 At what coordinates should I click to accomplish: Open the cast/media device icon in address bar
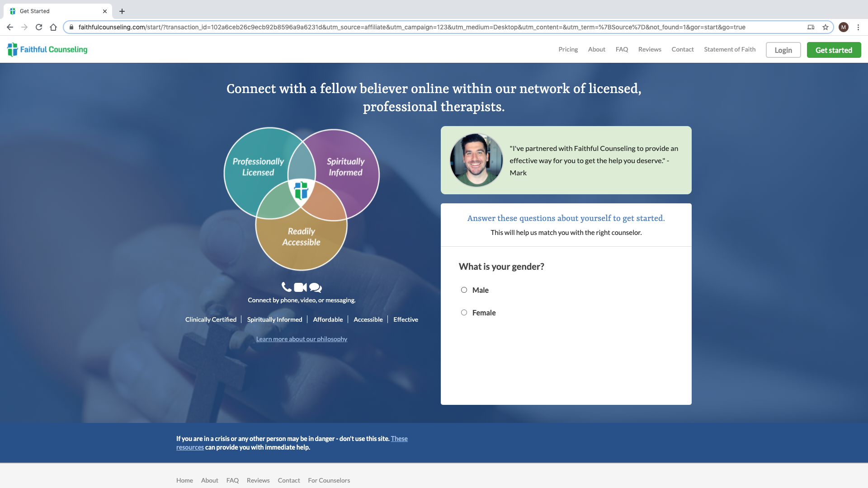click(811, 27)
